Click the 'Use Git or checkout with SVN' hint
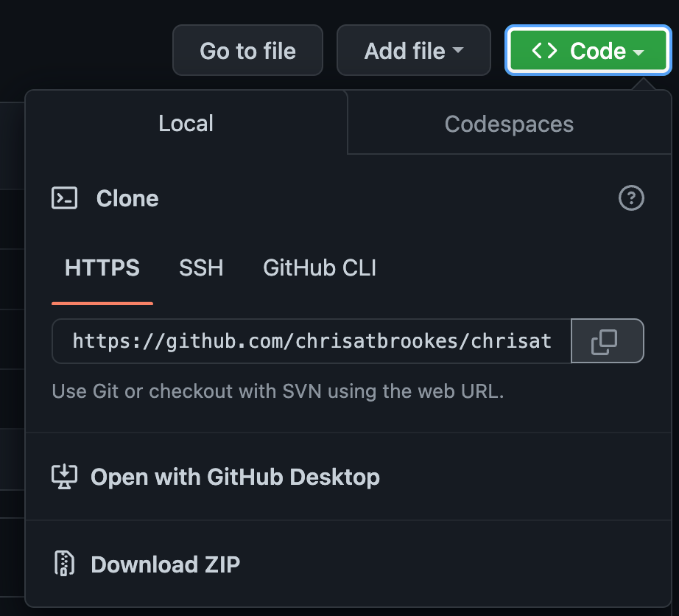 click(278, 391)
